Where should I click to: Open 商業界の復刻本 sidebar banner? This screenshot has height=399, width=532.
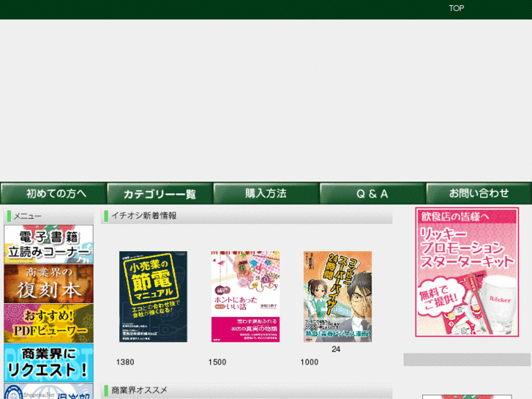(x=48, y=283)
